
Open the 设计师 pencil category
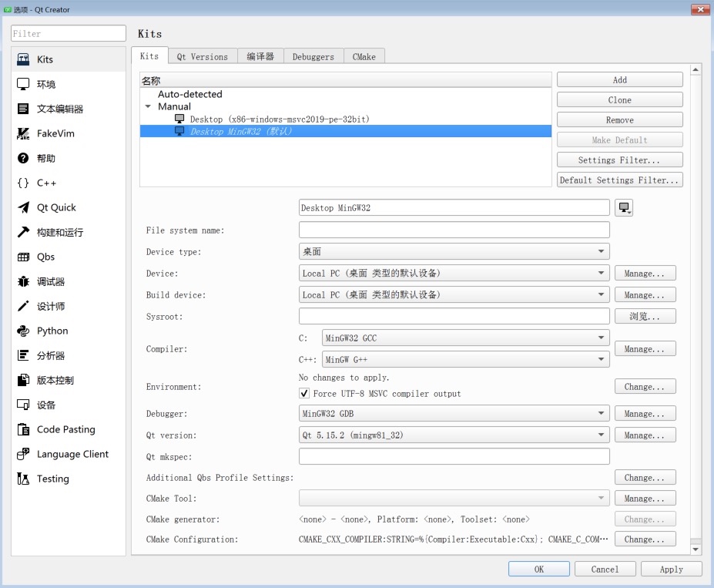pyautogui.click(x=69, y=306)
